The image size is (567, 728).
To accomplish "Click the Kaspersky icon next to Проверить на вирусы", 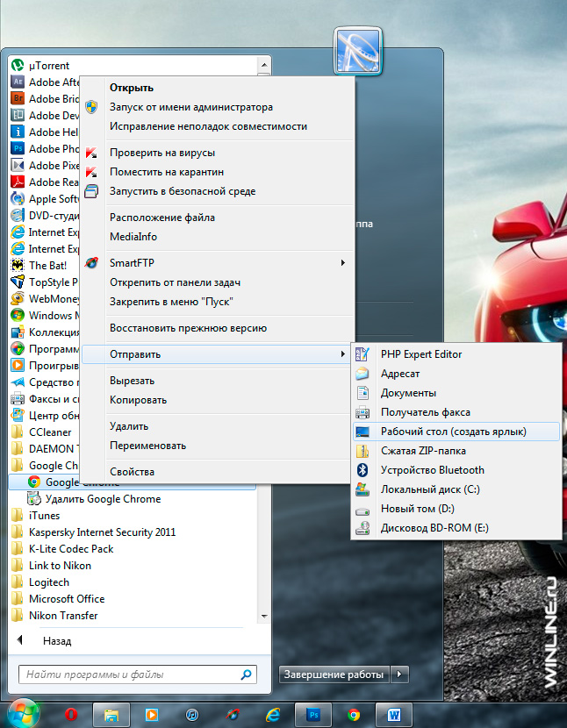I will pyautogui.click(x=91, y=153).
